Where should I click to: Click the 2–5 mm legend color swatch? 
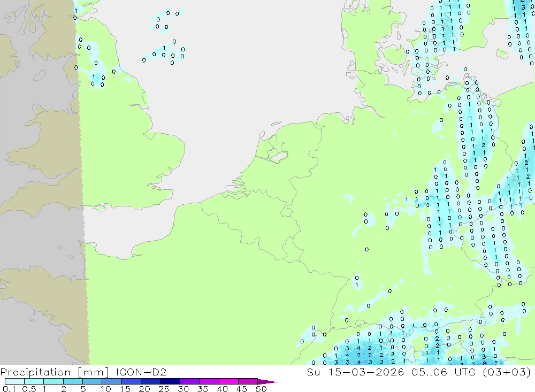click(x=73, y=381)
